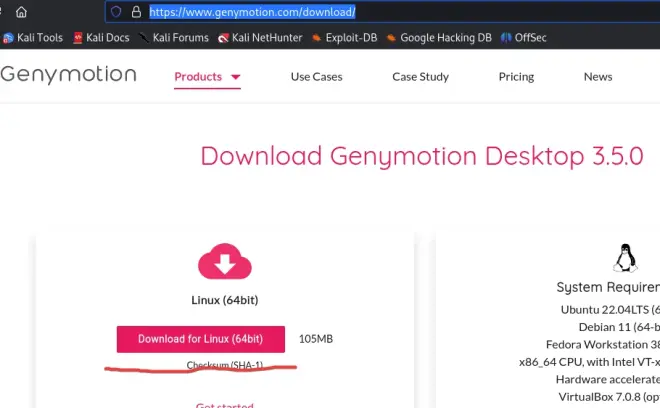Image resolution: width=660 pixels, height=408 pixels.
Task: Click the genymotion.com URL in address bar
Action: point(252,12)
